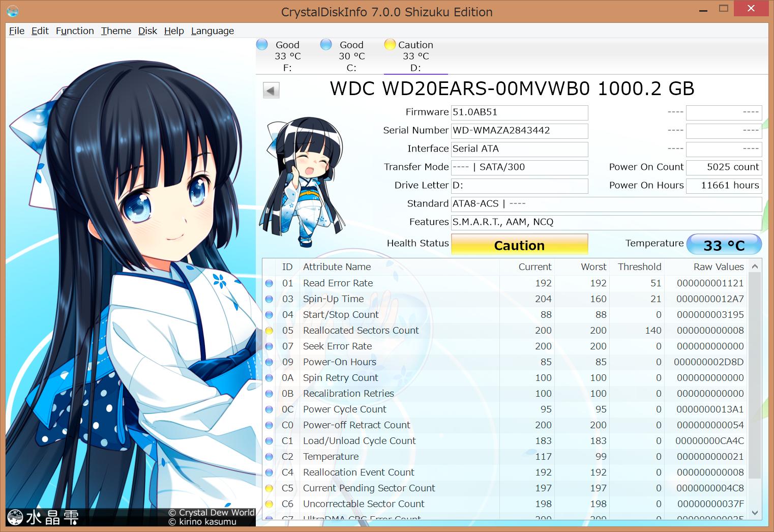Click the 33 °C temperature button

coord(724,244)
